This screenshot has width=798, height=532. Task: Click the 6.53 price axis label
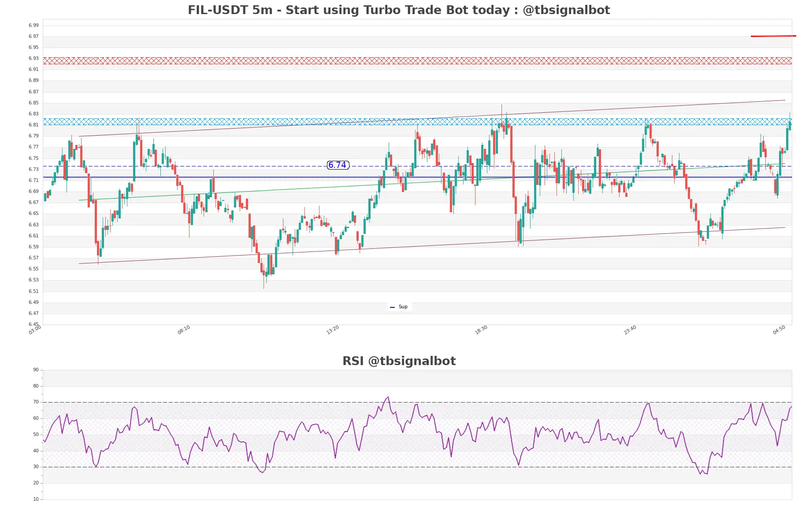tap(33, 280)
